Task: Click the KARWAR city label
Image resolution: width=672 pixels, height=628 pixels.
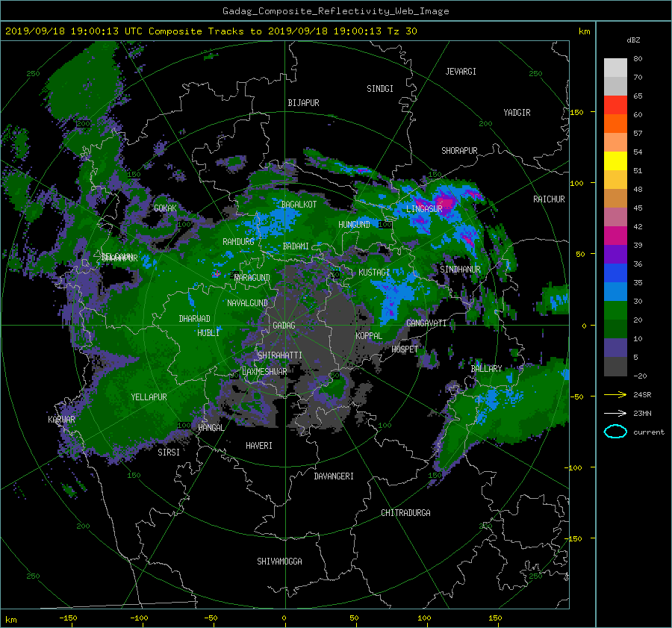Action: point(61,419)
